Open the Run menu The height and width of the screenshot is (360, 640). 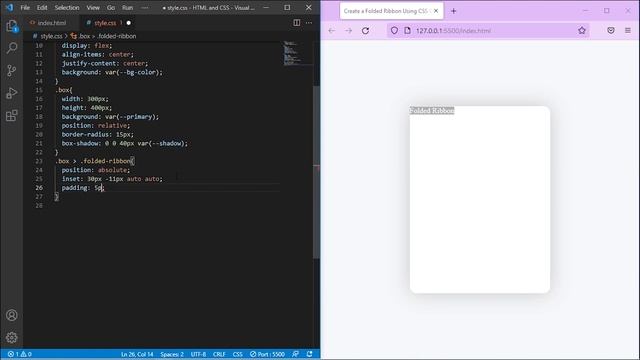(x=127, y=7)
